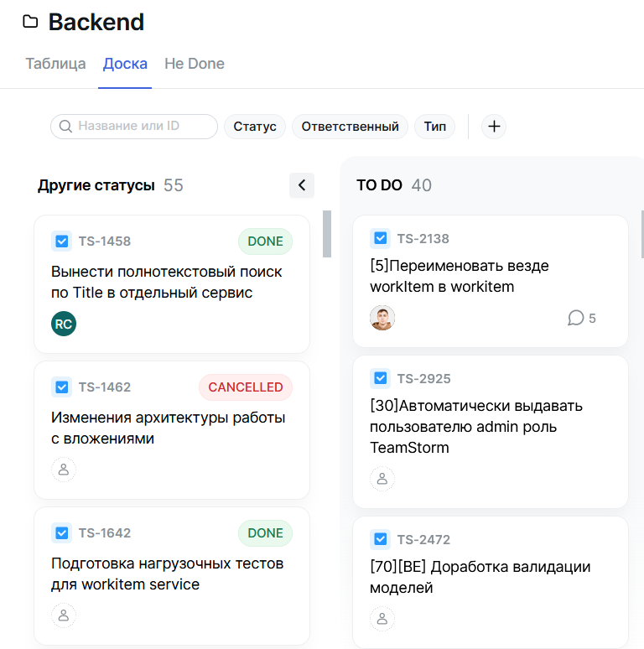Open the Тип filter dropdown

pos(434,127)
